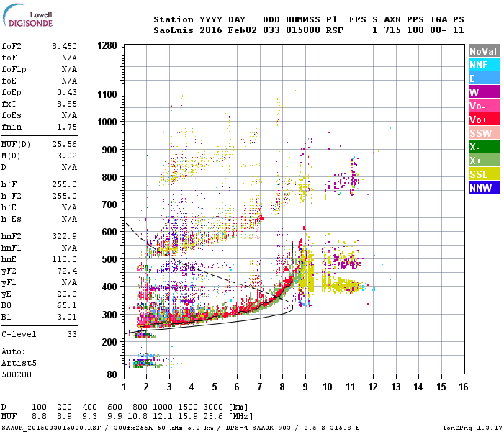The width and height of the screenshot is (504, 432).
Task: Select the NoVal legend swatch
Action: tap(484, 51)
